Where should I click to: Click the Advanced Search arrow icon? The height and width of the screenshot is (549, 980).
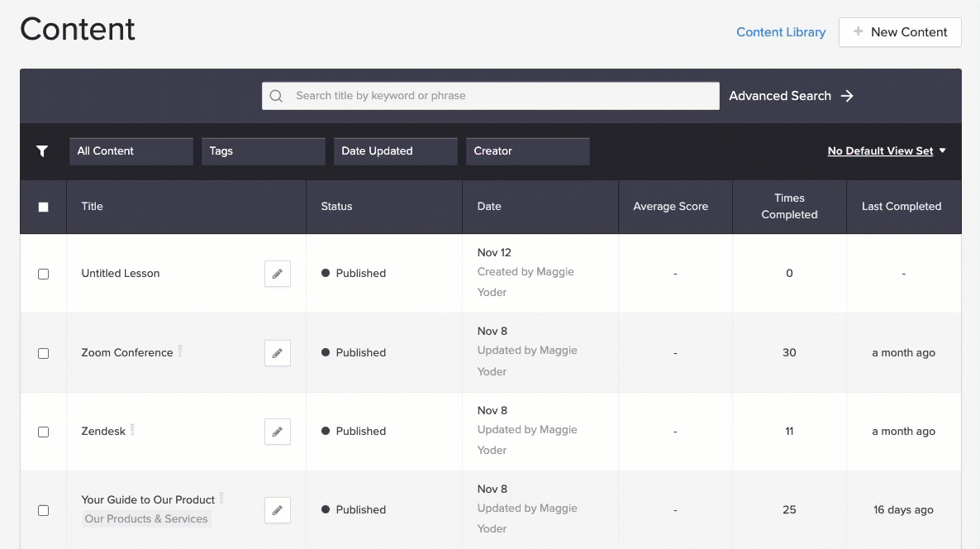847,96
